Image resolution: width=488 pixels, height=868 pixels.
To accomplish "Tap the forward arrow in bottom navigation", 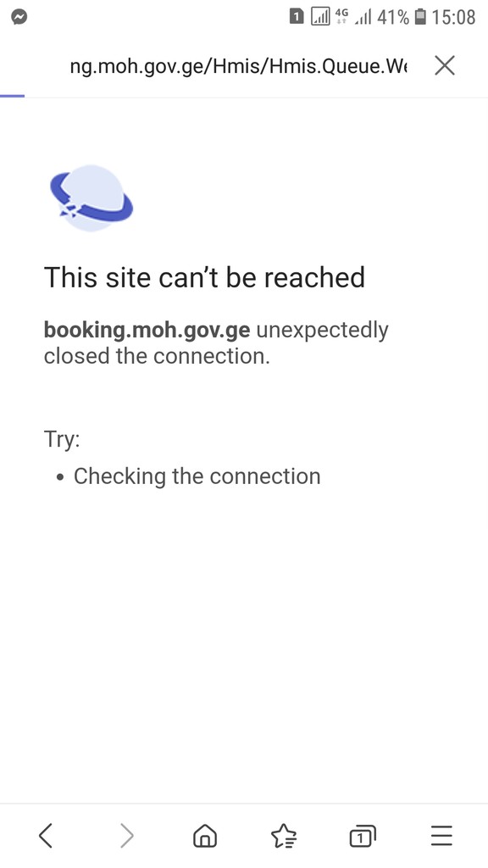I will 127,835.
